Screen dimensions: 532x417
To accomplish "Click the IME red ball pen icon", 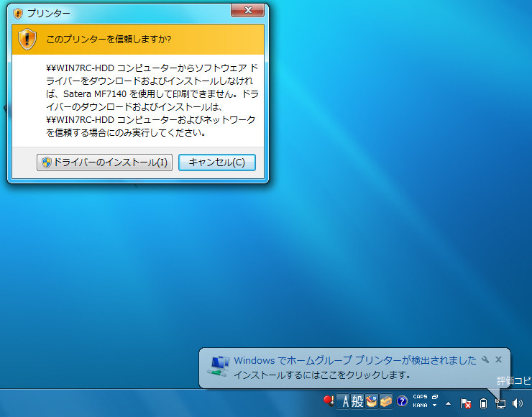I will coord(329,401).
